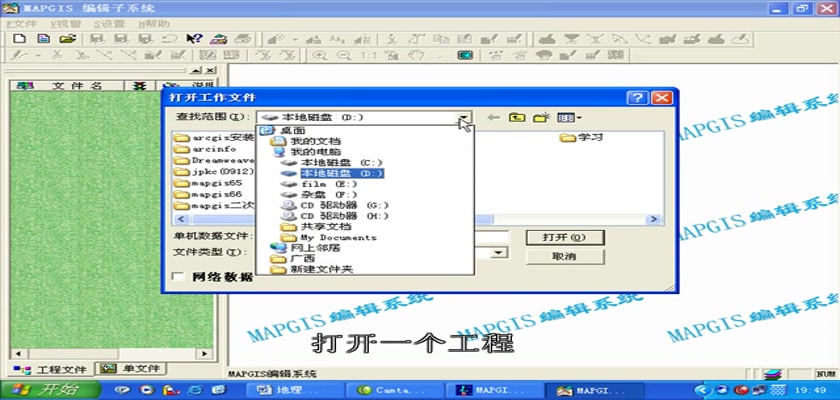This screenshot has height=400, width=840.
Task: Click the Internet Explorer quick launch icon
Action: 195,390
